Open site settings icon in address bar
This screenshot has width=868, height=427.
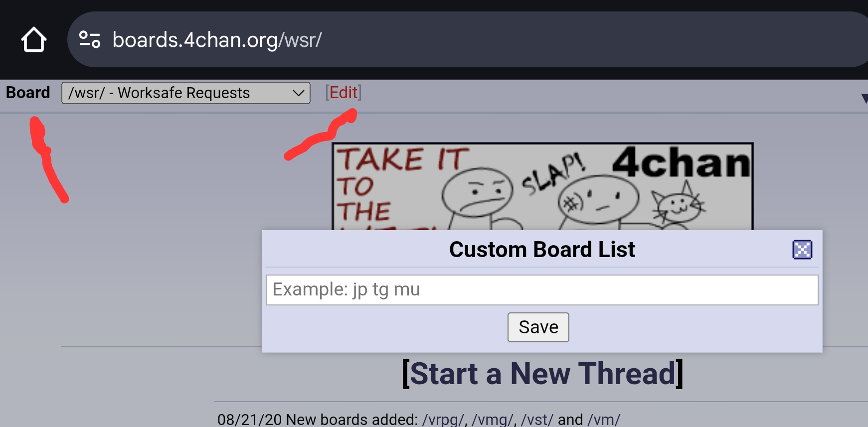point(90,40)
